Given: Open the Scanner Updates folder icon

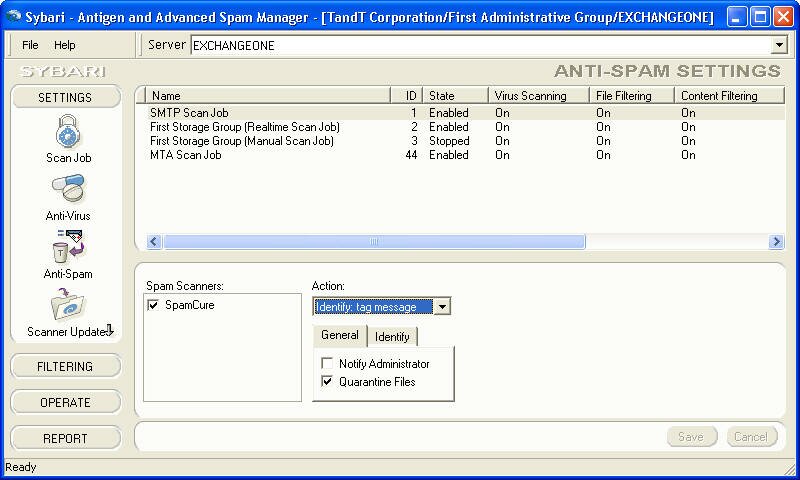Looking at the screenshot, I should pyautogui.click(x=68, y=305).
